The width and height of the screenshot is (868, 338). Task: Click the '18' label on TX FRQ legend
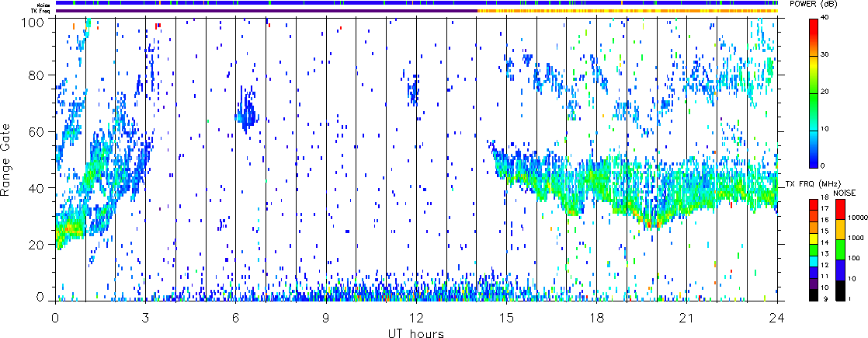[825, 198]
